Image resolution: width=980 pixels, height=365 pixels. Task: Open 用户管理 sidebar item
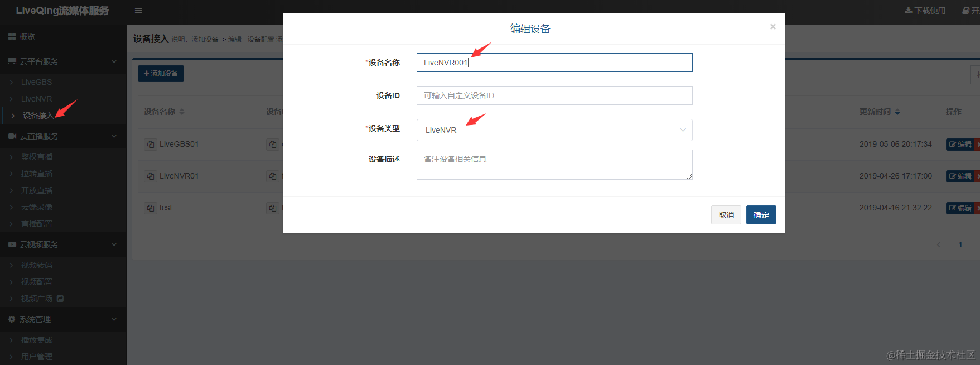click(x=37, y=357)
